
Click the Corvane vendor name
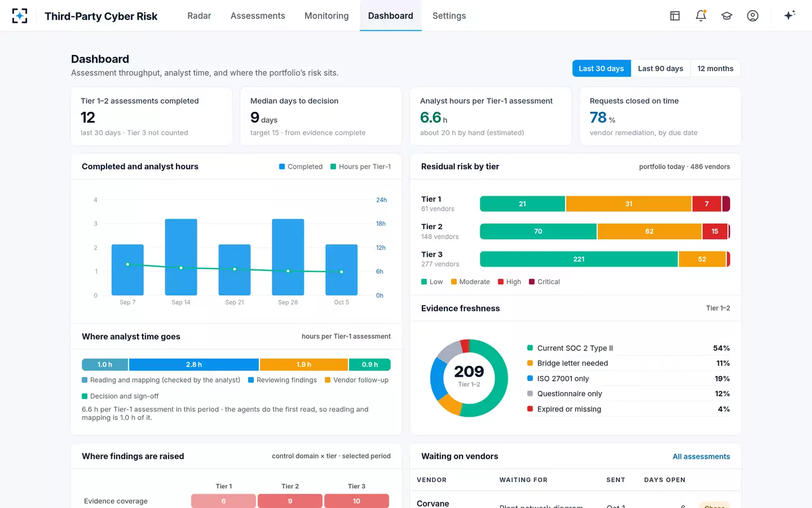pyautogui.click(x=433, y=503)
